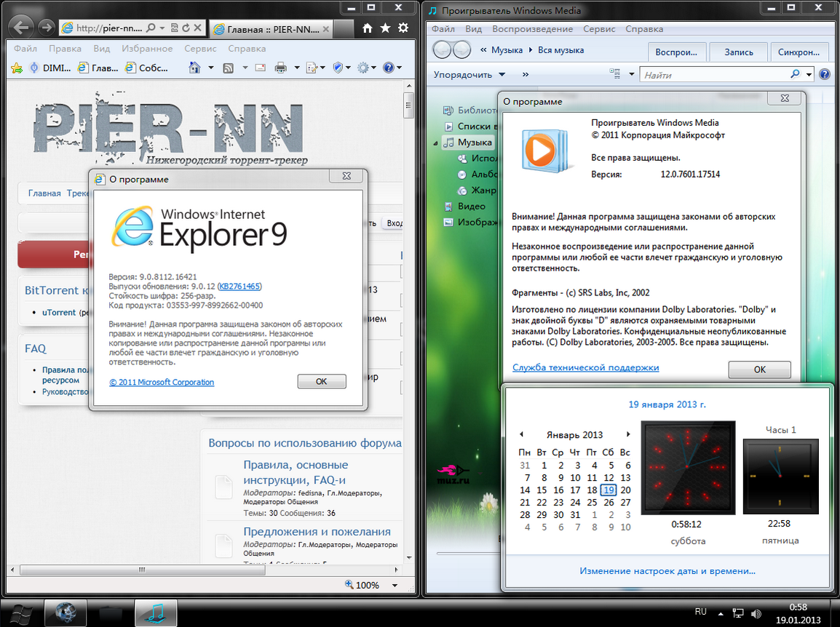
Task: Open search options dropdown in Media Player
Action: pos(809,74)
